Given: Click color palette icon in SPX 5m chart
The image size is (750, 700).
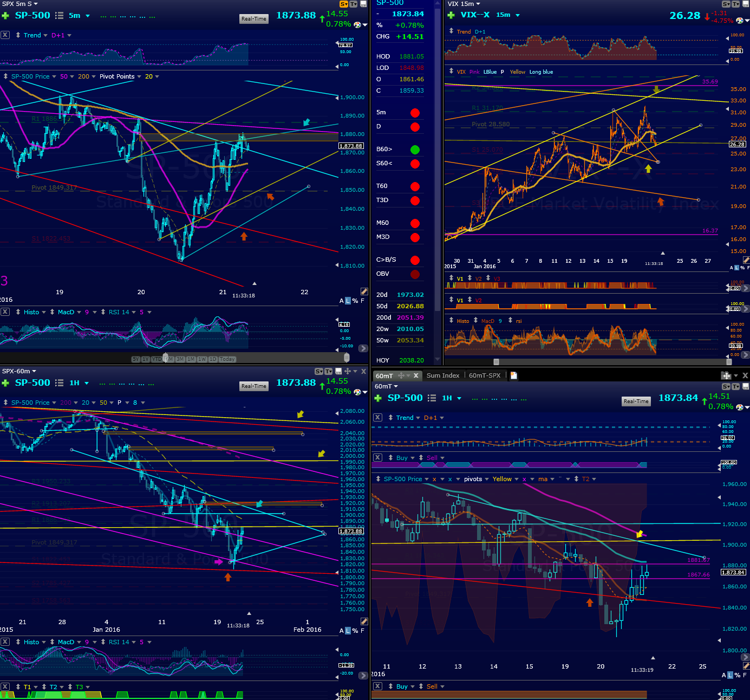Looking at the screenshot, I should tap(357, 25).
